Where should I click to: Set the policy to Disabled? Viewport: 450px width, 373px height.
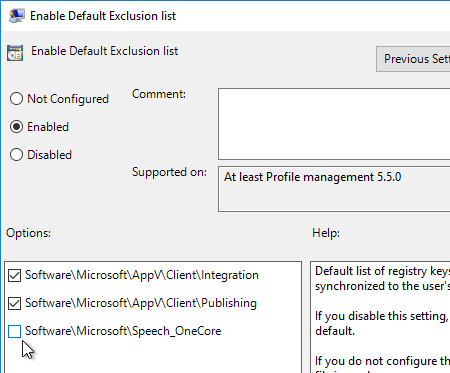(x=16, y=155)
